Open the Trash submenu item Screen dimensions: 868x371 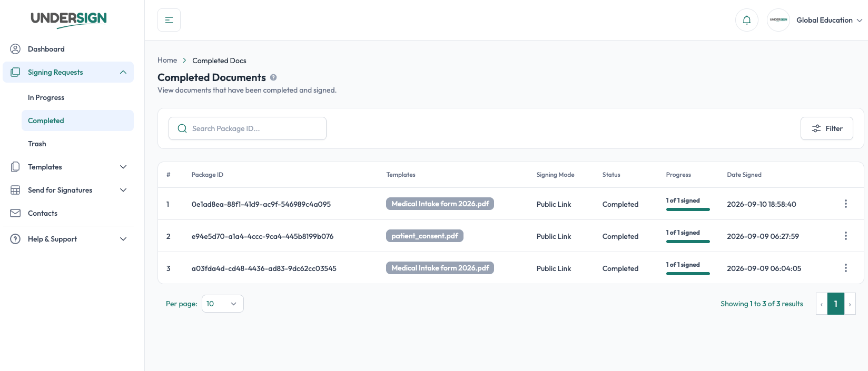point(77,144)
